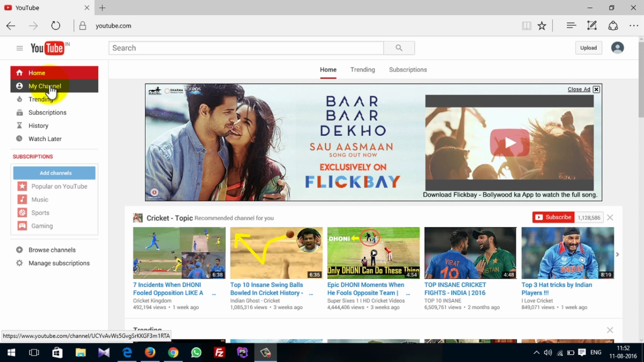Open Top 10 Insane Swing Balls thumbnail

point(276,253)
